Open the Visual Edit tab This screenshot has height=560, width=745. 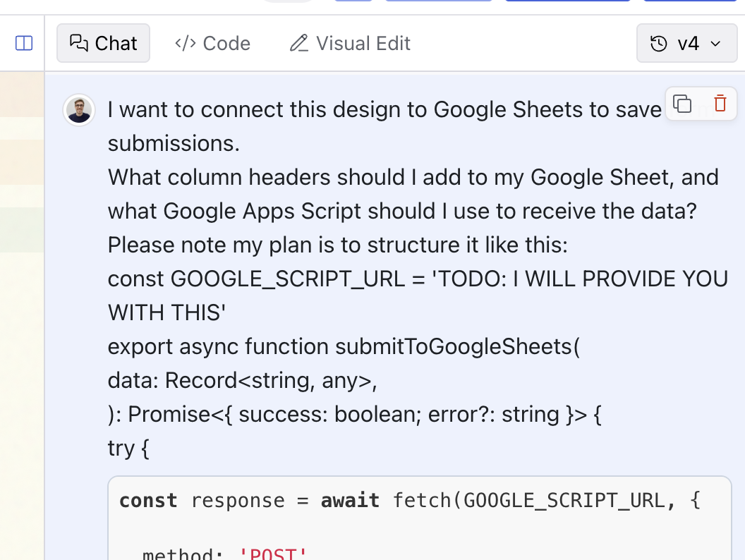[x=350, y=44]
